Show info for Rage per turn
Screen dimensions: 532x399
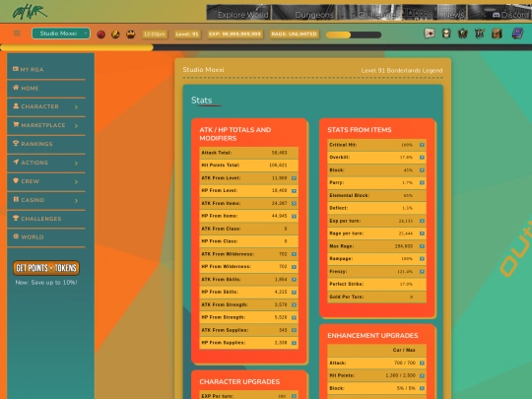422,233
